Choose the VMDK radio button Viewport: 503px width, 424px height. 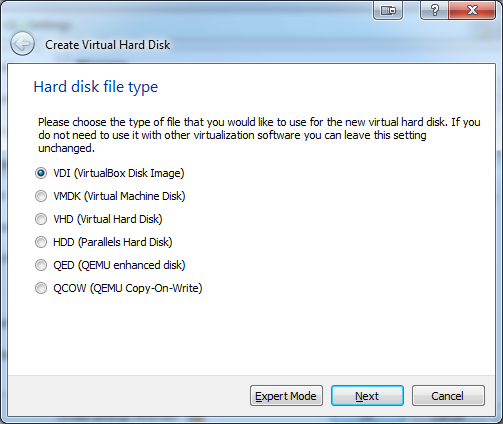[x=41, y=196]
